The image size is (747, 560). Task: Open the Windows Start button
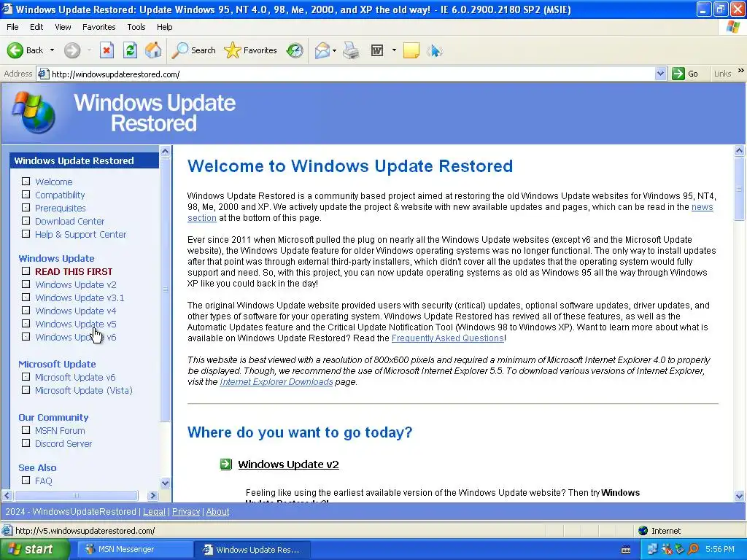coord(34,550)
